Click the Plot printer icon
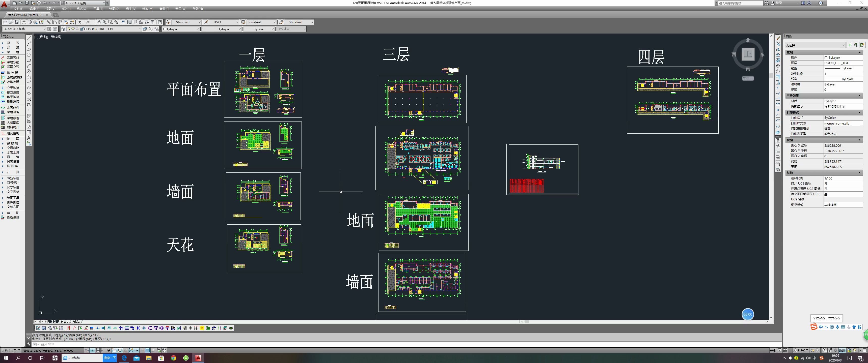The width and height of the screenshot is (868, 363). 24,22
